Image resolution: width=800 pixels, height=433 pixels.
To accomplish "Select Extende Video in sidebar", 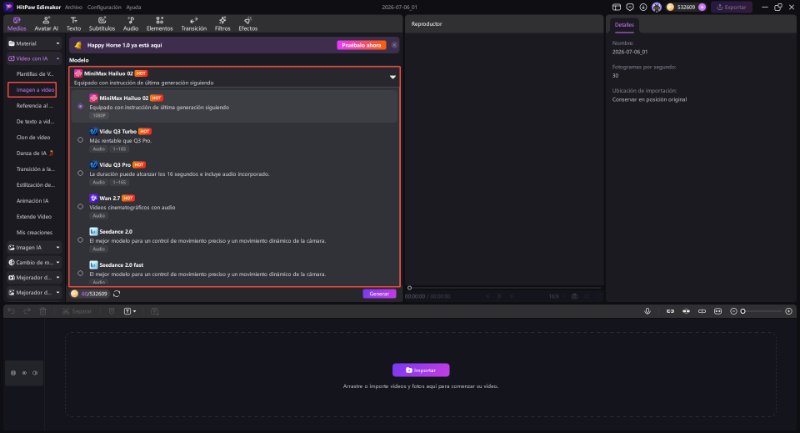I will tap(34, 217).
